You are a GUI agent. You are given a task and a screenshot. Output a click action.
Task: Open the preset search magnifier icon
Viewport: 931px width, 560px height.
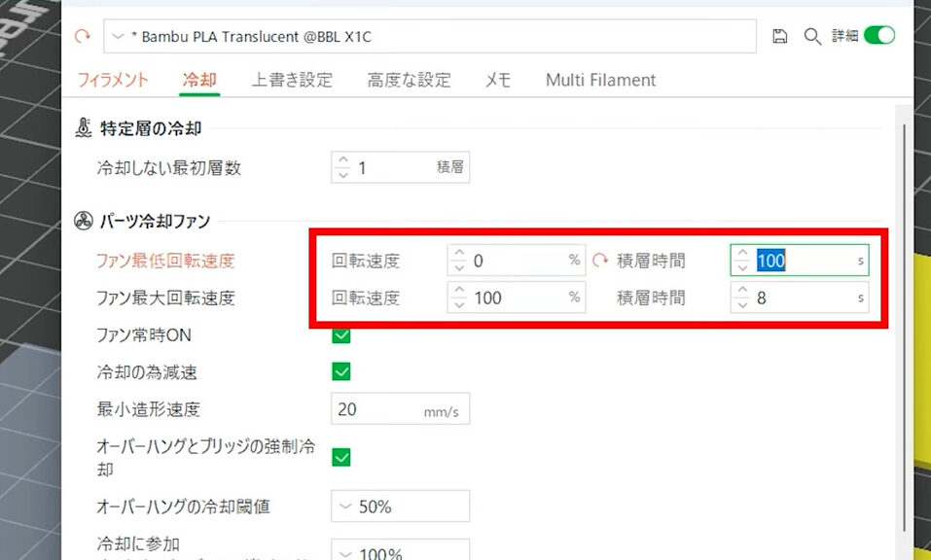point(813,35)
